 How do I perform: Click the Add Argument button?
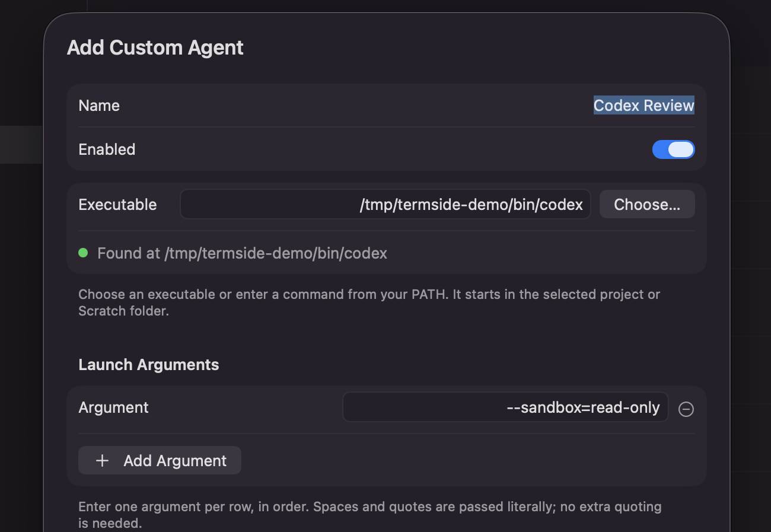tap(160, 461)
